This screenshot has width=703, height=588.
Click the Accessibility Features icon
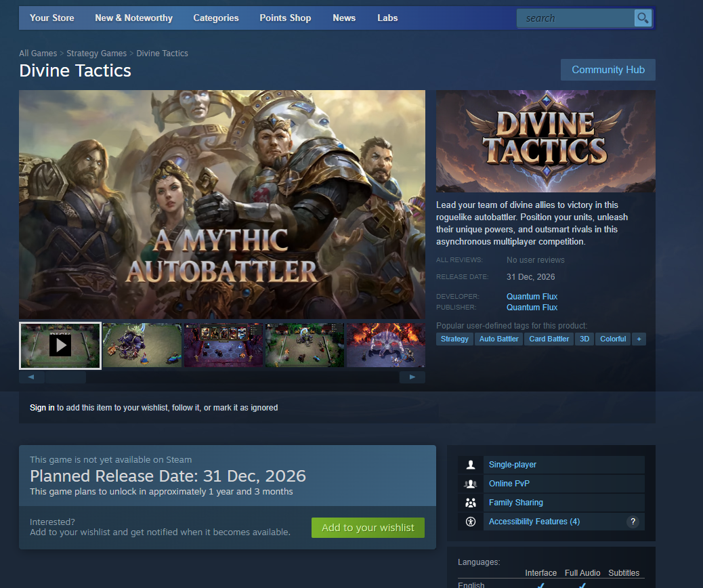coord(470,521)
